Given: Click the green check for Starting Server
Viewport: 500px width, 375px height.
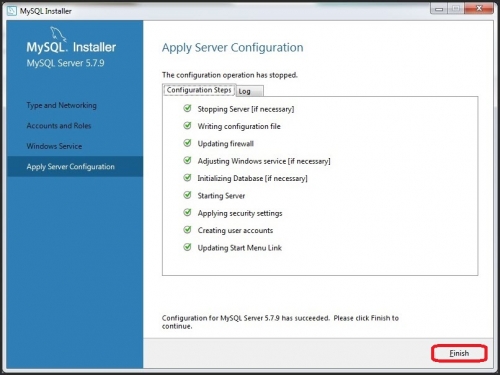Looking at the screenshot, I should [x=188, y=195].
